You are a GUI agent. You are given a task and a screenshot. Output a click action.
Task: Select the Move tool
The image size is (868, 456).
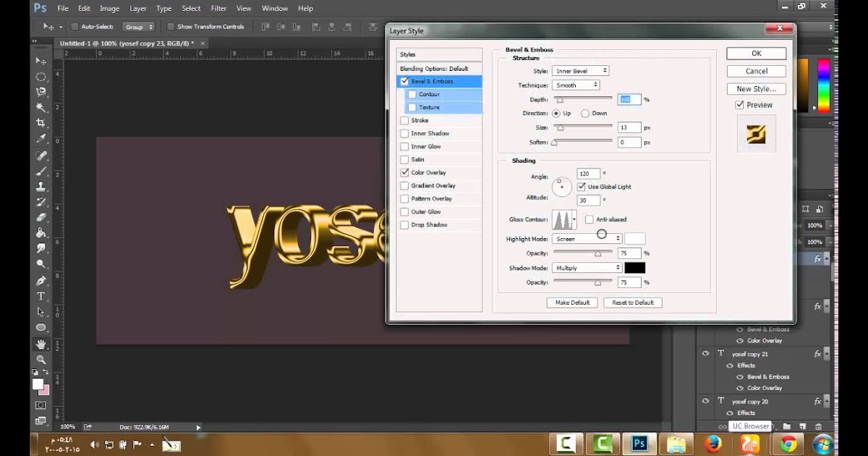pos(41,61)
